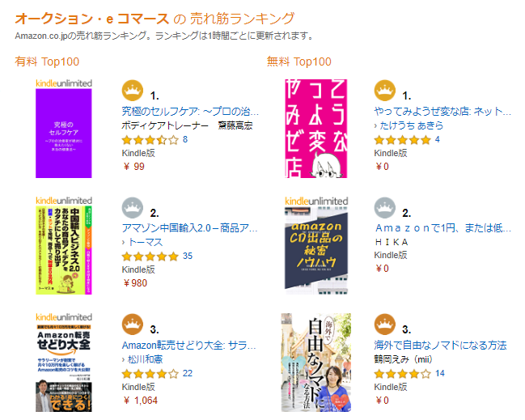Switch to 有料 Top100 list

[x=48, y=62]
